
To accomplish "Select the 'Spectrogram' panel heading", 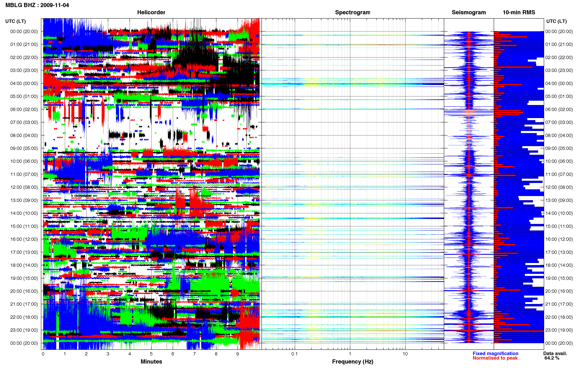I will [x=353, y=12].
